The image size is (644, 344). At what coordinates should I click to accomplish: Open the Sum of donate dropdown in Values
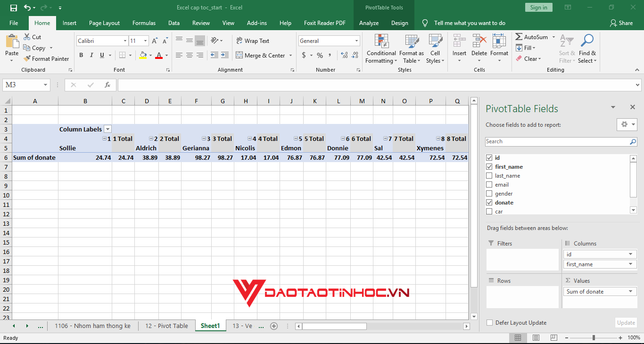(x=630, y=291)
